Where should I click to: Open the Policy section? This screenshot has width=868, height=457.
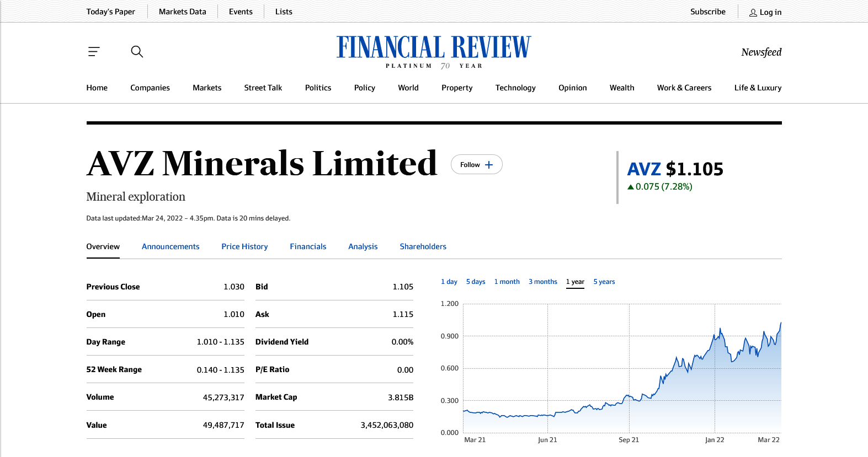pos(365,88)
